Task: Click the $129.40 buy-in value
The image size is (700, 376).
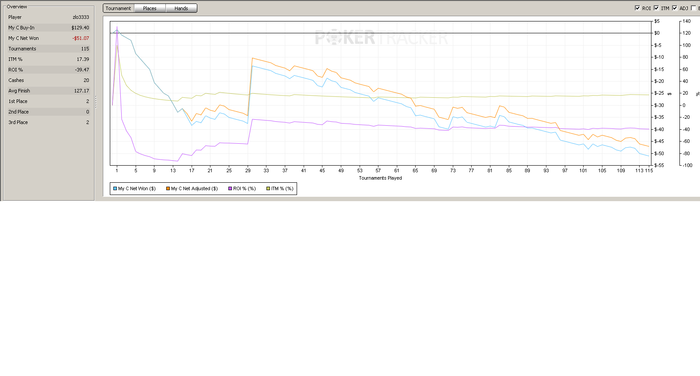Action: pos(80,28)
